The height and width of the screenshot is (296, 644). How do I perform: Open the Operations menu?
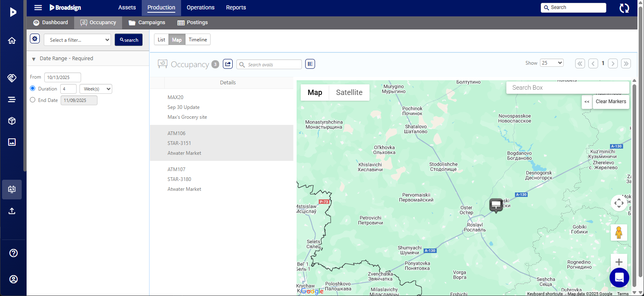pyautogui.click(x=201, y=7)
